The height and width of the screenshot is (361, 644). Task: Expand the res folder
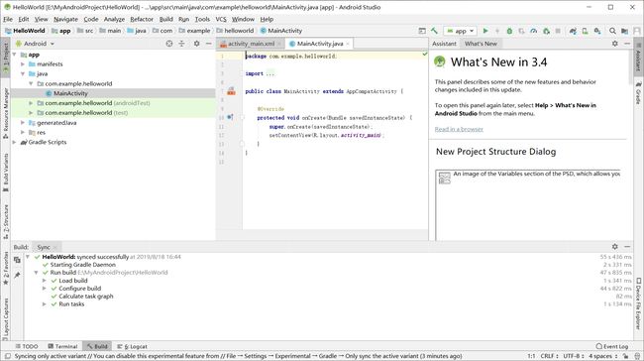(23, 132)
